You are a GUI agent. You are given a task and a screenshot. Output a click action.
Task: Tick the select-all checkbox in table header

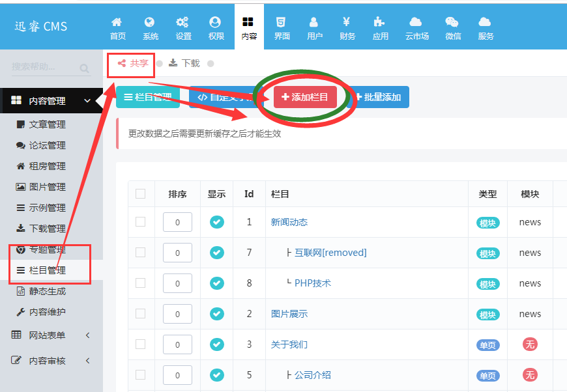[x=140, y=193]
